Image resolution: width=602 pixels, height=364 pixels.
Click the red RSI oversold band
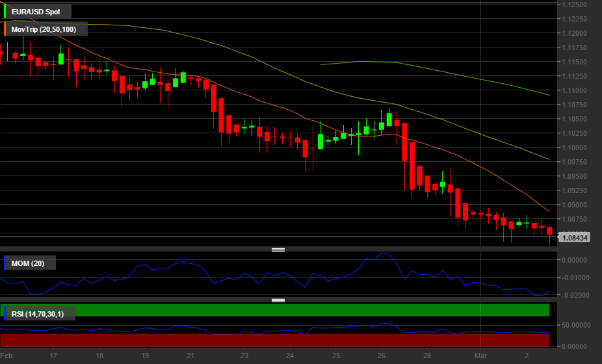(278, 340)
